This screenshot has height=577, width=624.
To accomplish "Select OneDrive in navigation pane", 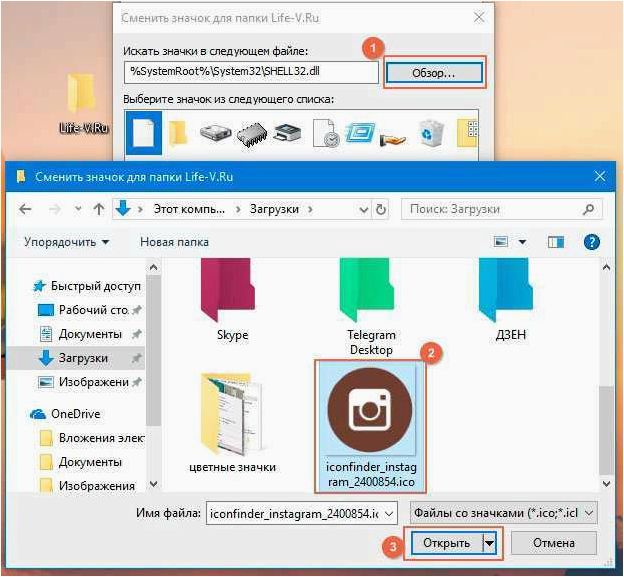I will click(75, 414).
